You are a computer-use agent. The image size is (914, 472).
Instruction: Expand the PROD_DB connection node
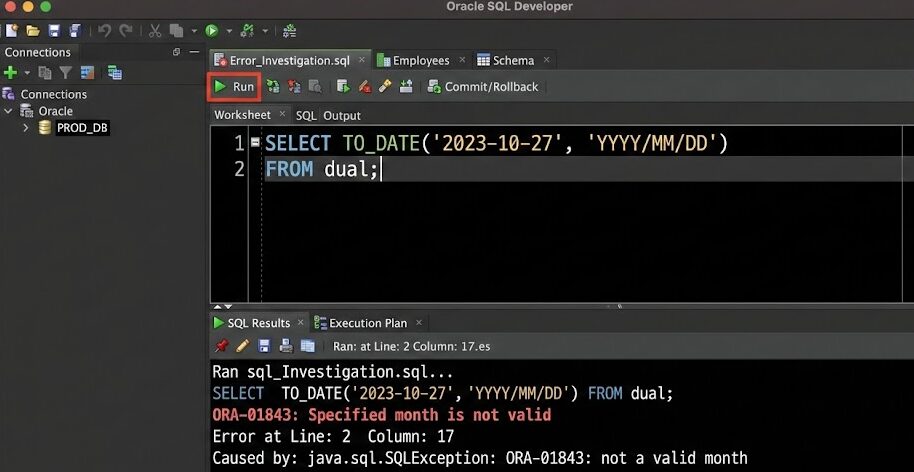tap(26, 128)
